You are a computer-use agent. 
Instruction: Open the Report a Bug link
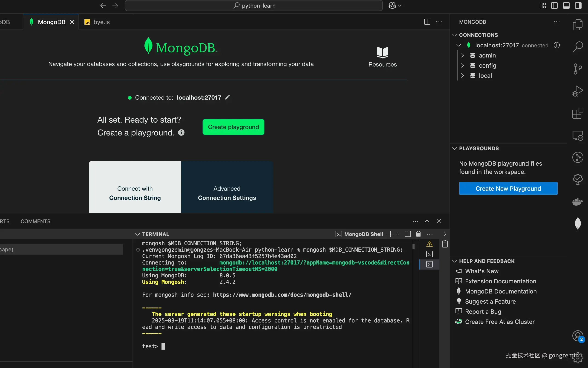click(483, 312)
